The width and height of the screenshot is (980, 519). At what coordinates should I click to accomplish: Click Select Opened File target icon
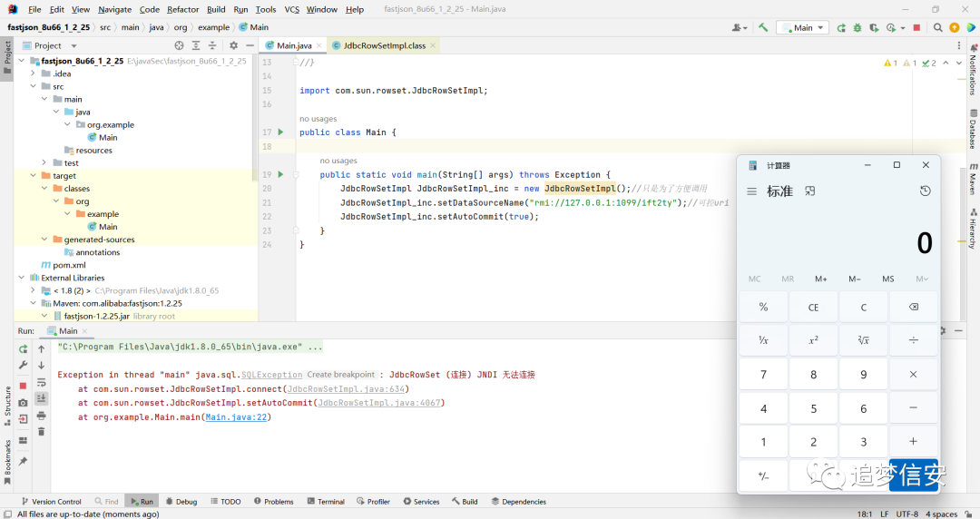pyautogui.click(x=179, y=45)
